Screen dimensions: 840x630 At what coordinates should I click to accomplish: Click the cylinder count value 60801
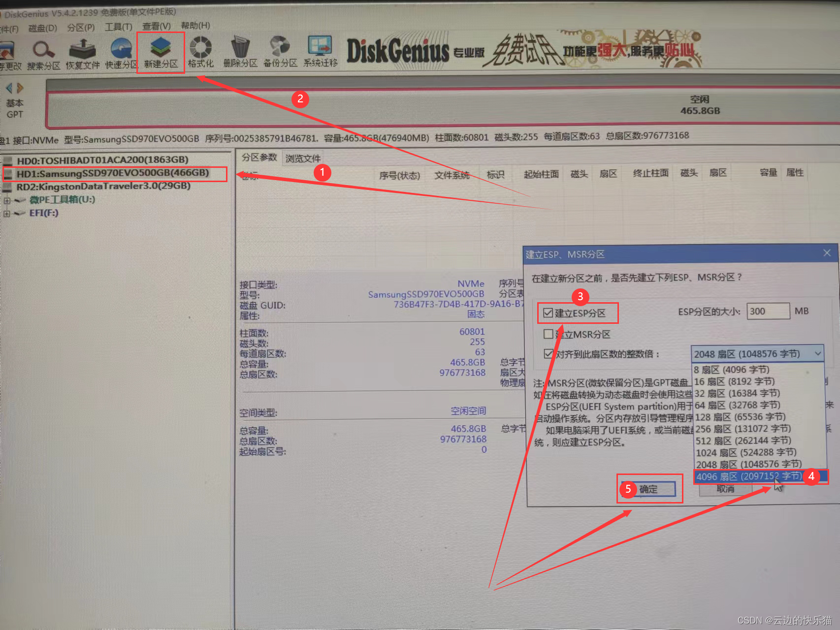tap(472, 331)
